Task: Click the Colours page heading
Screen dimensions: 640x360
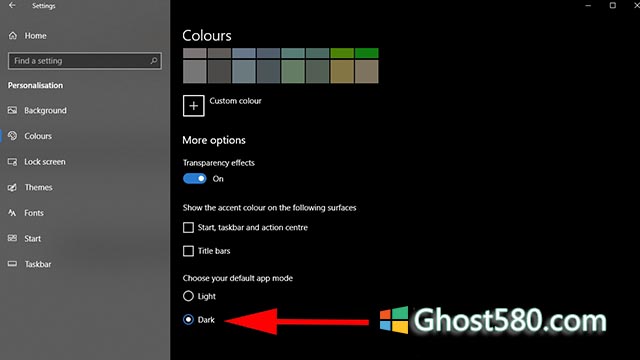Action: point(207,36)
